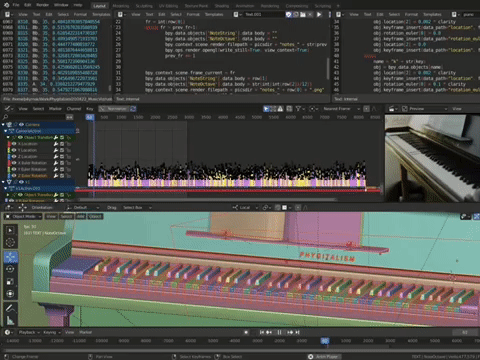Activate the Annotate pencil tool
The width and height of the screenshot is (480, 360).
[10, 308]
